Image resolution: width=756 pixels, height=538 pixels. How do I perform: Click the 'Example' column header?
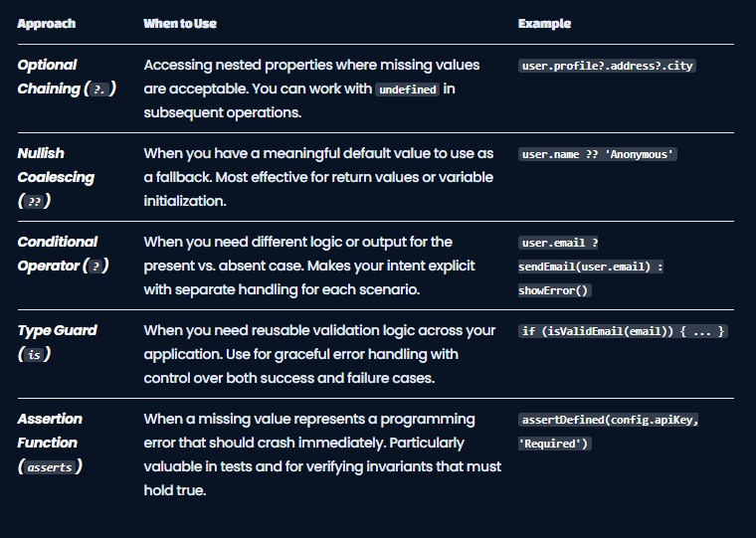pos(544,24)
